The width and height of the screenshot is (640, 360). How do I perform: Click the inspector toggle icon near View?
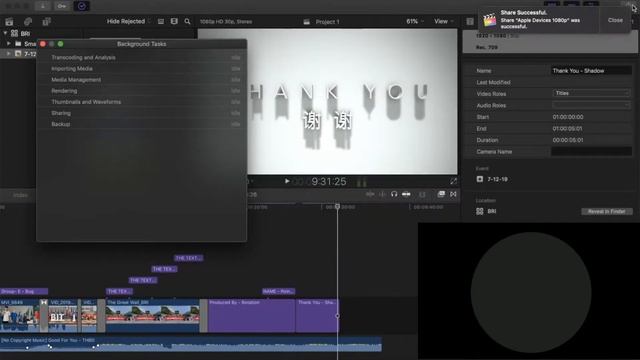click(470, 21)
